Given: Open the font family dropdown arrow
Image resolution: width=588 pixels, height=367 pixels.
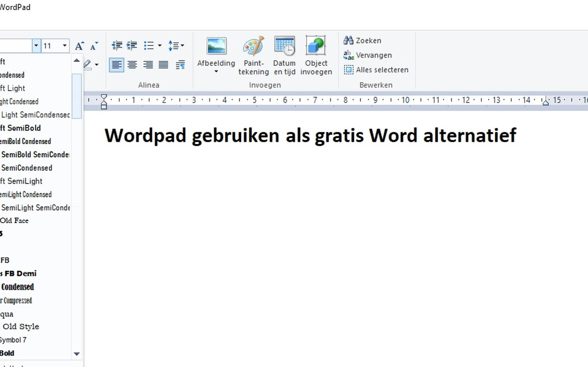Looking at the screenshot, I should [36, 46].
